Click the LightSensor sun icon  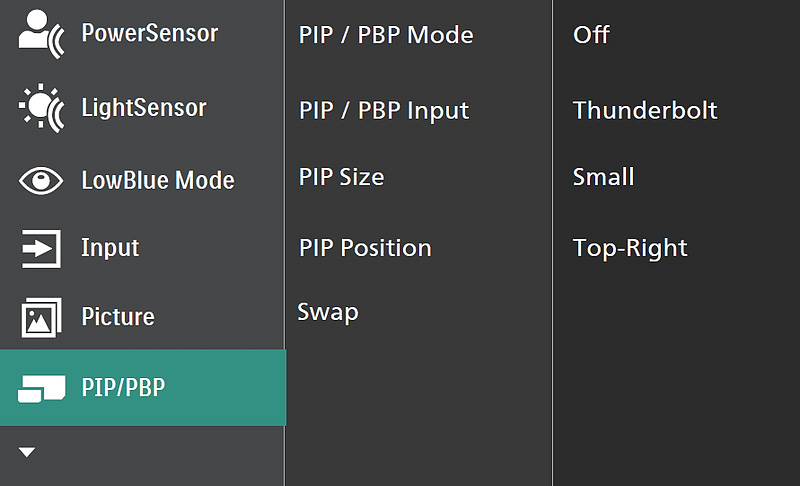click(x=41, y=107)
